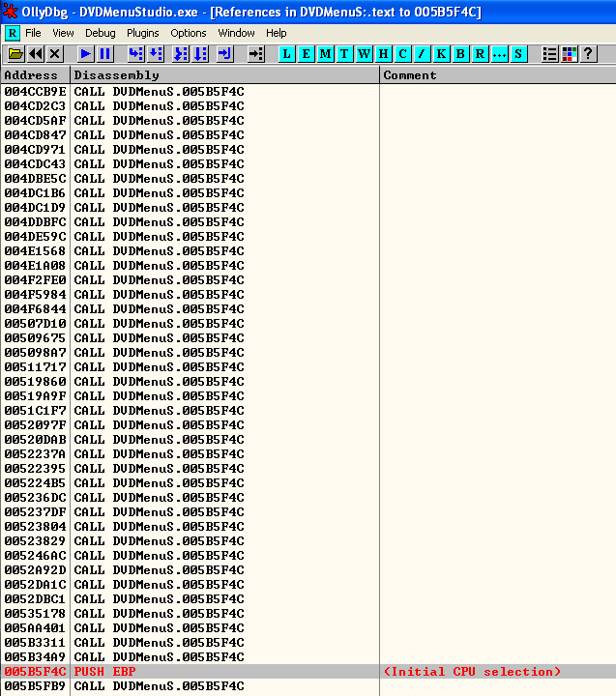Click the Initial CPU selection comment

coord(472,672)
